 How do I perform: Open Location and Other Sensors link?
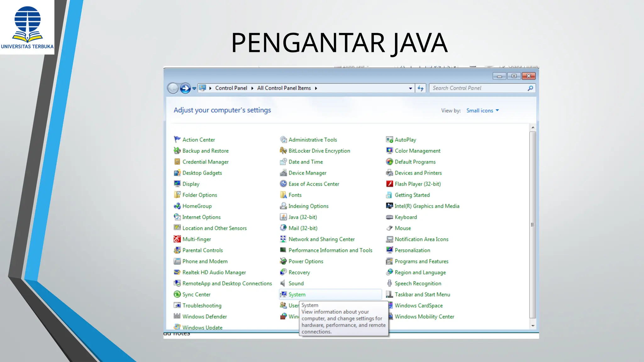pos(214,228)
